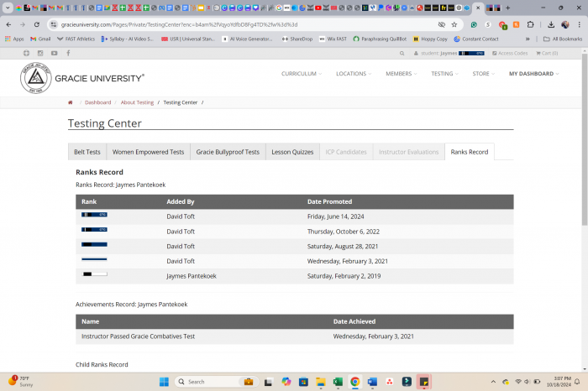Open Microsoft Store from the taskbar

pos(303,382)
